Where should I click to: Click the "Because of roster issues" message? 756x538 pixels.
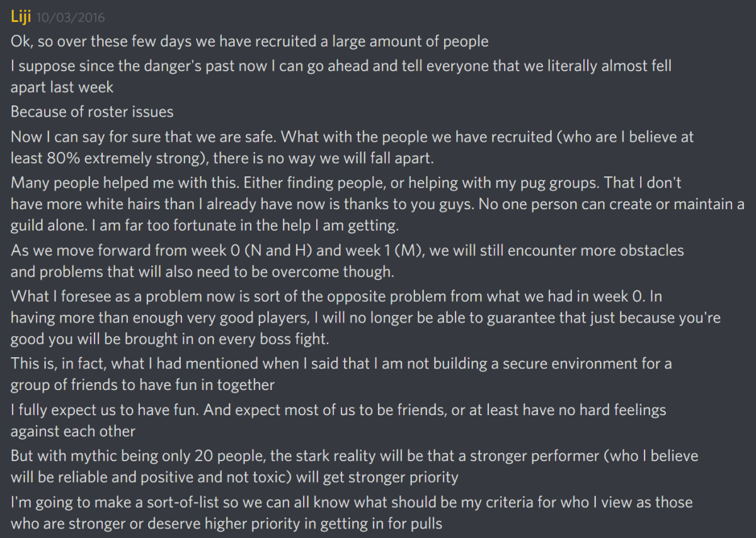click(x=92, y=112)
